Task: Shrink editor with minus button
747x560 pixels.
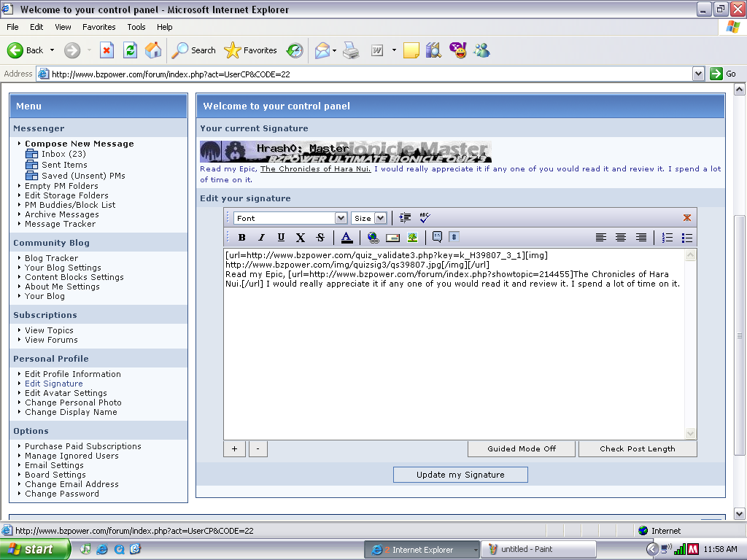Action: click(x=258, y=448)
